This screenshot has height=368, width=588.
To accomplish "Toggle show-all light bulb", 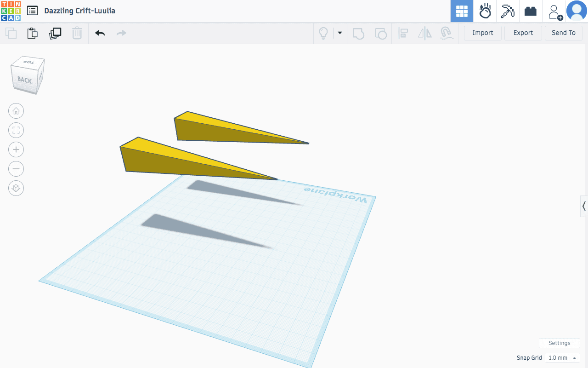I will pyautogui.click(x=323, y=33).
